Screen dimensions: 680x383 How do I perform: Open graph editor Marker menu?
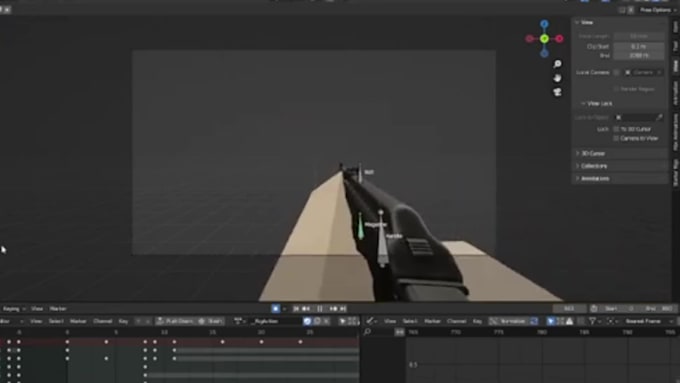tap(432, 321)
